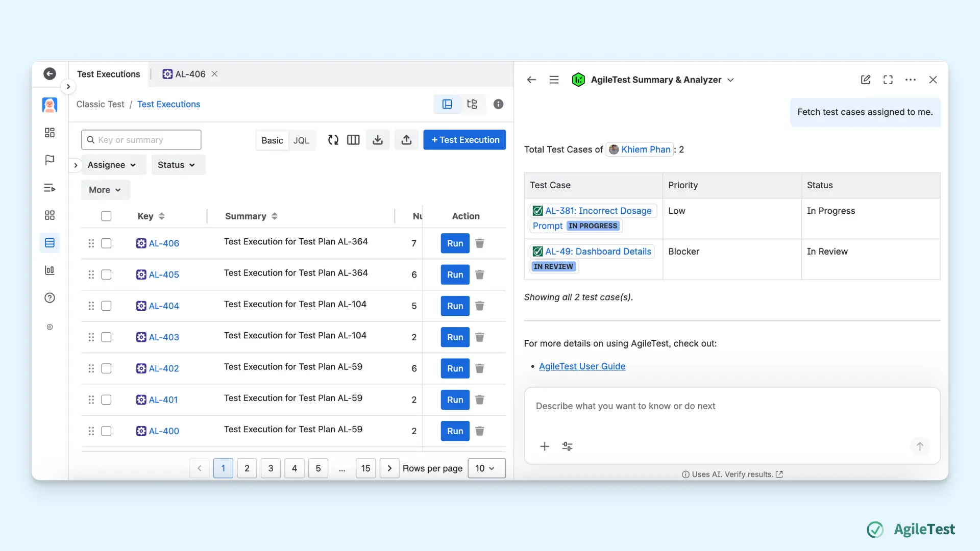Check the AL-401 row checkbox
Viewport: 980px width, 551px height.
[106, 400]
